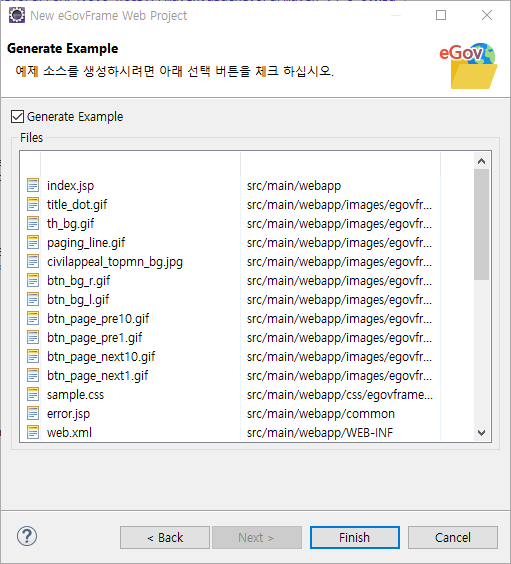Click the file icon beside btn_page_pre10.gif
Screen dimensions: 511x564
(33, 318)
